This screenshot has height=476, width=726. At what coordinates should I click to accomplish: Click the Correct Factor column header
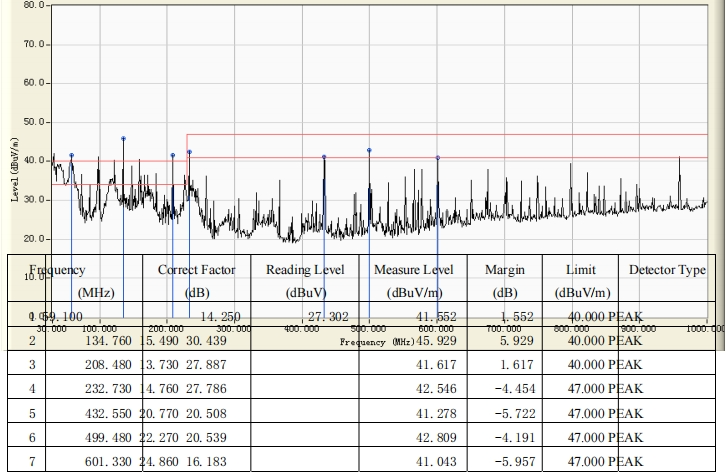tap(196, 281)
